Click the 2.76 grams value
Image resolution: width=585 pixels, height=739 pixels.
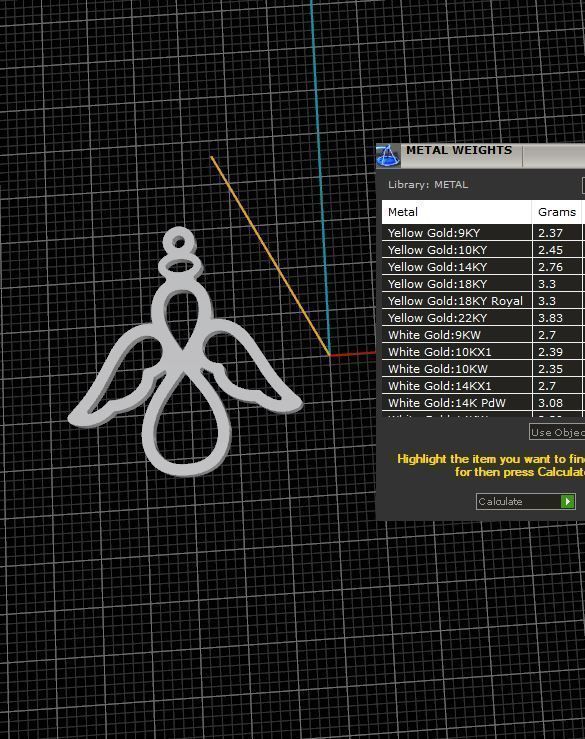pos(550,267)
